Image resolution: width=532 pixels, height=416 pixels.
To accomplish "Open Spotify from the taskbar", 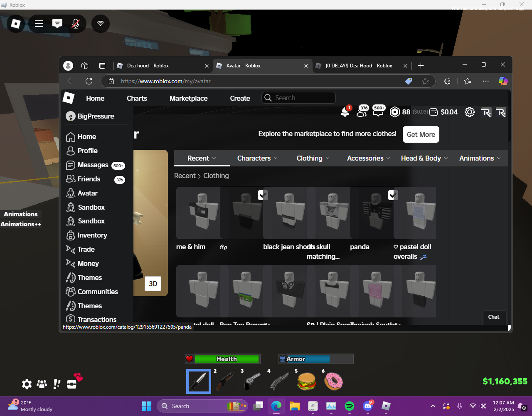I will pyautogui.click(x=350, y=406).
